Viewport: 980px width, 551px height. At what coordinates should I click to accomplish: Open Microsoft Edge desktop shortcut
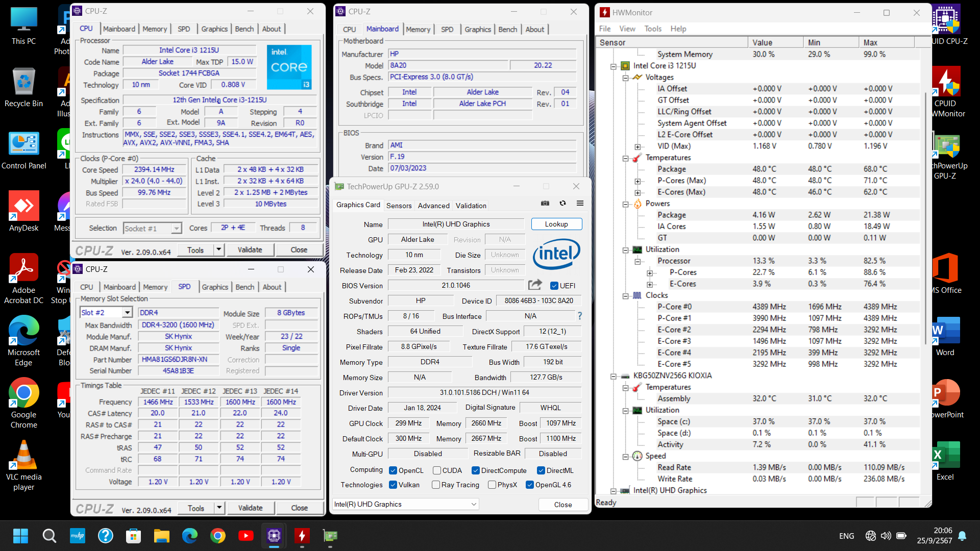pos(23,340)
